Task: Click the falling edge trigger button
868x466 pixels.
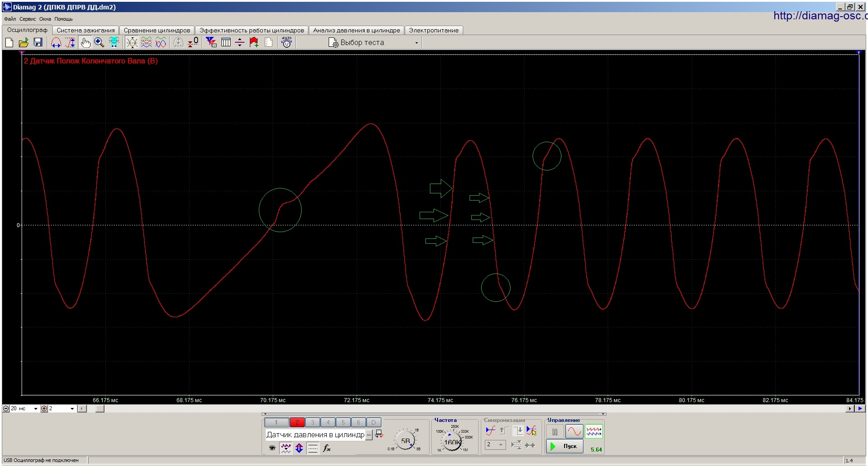Action: tap(518, 430)
